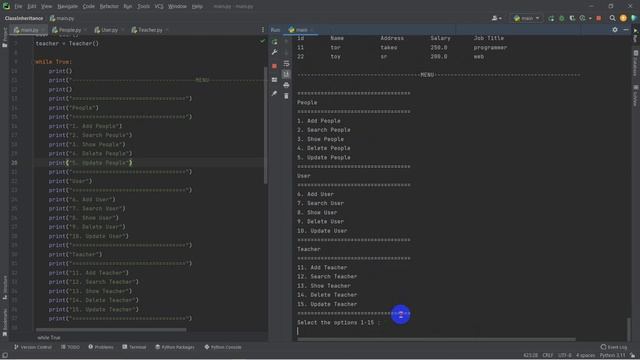Viewport: 640px width, 360px height.
Task: Open Terminal tool window
Action: (134, 347)
